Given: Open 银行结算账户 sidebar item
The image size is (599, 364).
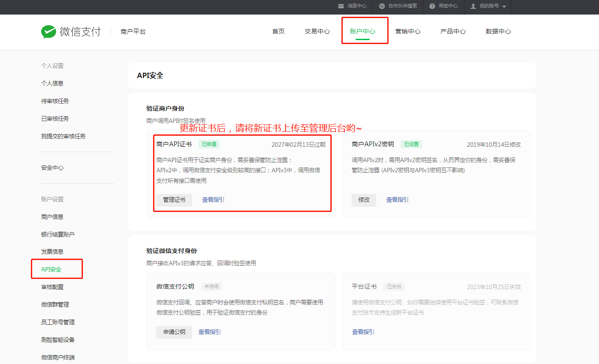Looking at the screenshot, I should tap(58, 234).
